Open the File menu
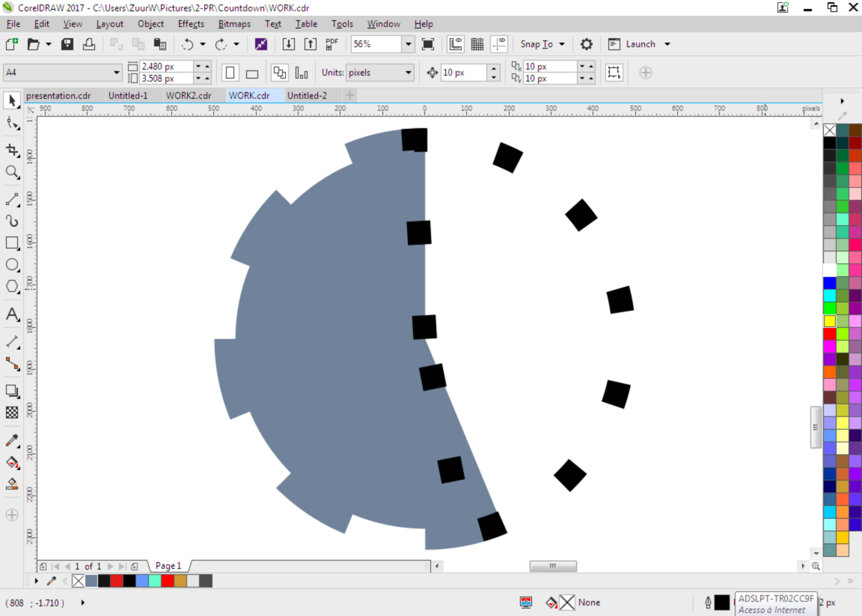The width and height of the screenshot is (862, 616). (13, 24)
